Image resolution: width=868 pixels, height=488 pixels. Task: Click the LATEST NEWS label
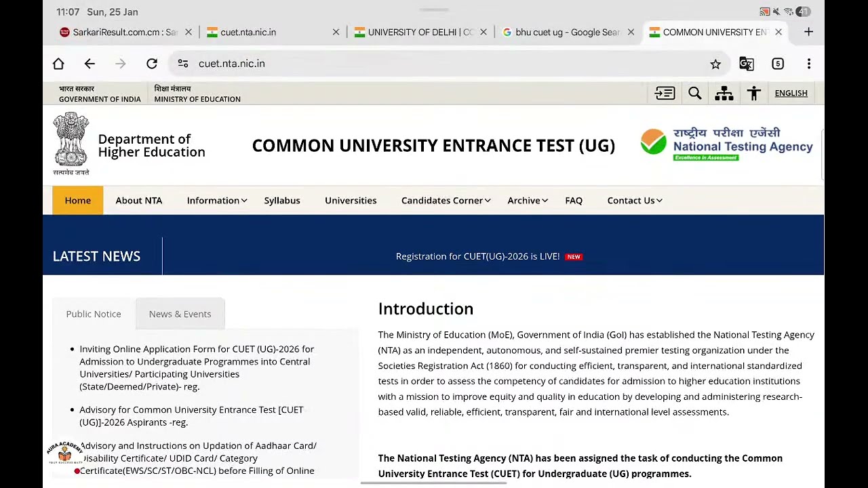point(96,256)
